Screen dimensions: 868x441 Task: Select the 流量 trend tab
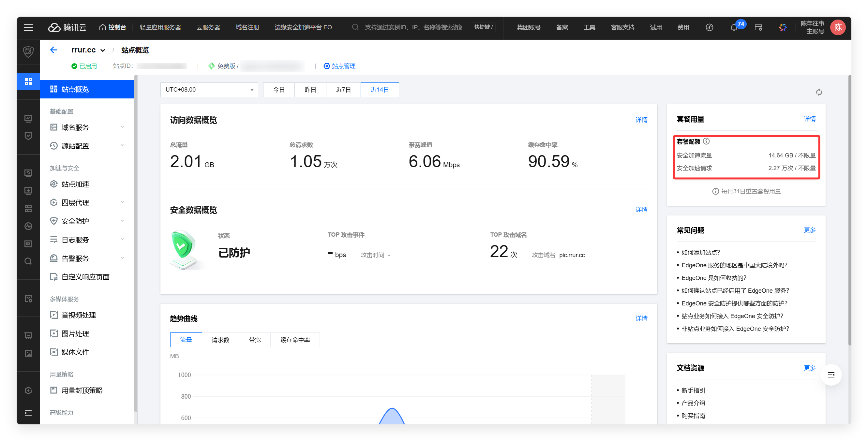point(186,340)
